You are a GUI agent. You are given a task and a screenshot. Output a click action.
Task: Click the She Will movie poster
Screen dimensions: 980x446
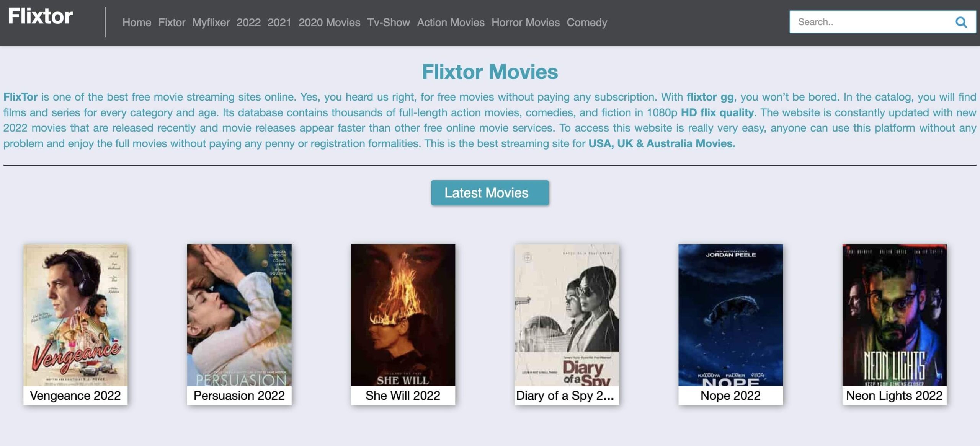[x=403, y=315]
